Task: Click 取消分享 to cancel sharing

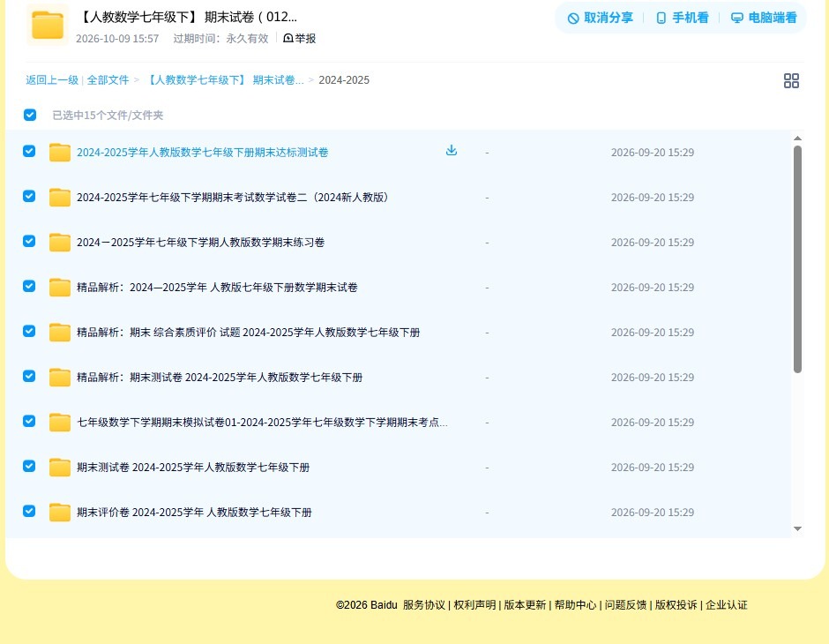Action: (x=600, y=18)
